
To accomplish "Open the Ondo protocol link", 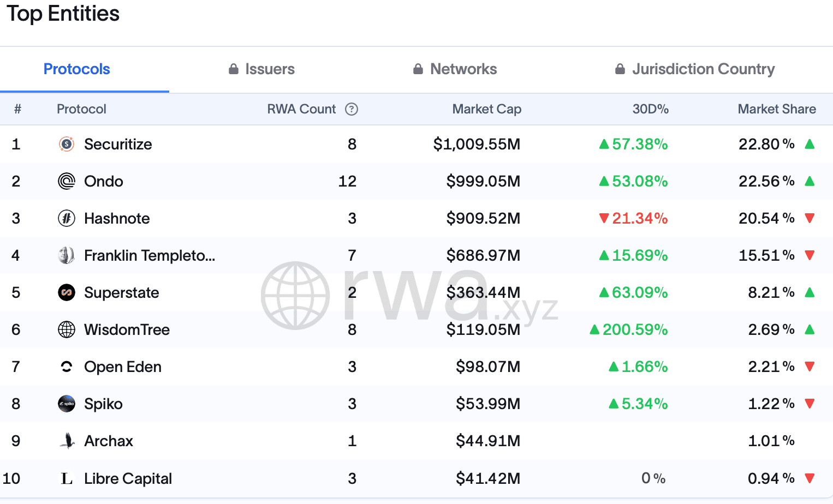I will 104,181.
